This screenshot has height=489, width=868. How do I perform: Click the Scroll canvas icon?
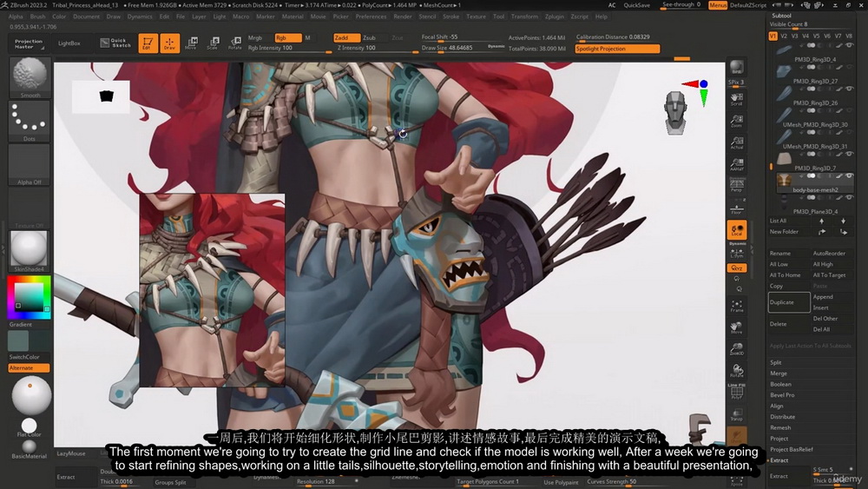[737, 100]
